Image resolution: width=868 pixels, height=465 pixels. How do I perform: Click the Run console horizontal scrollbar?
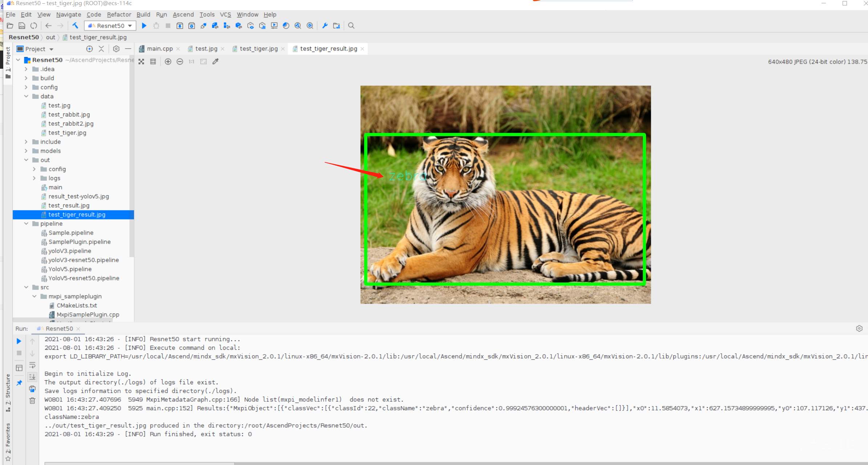coord(139,463)
